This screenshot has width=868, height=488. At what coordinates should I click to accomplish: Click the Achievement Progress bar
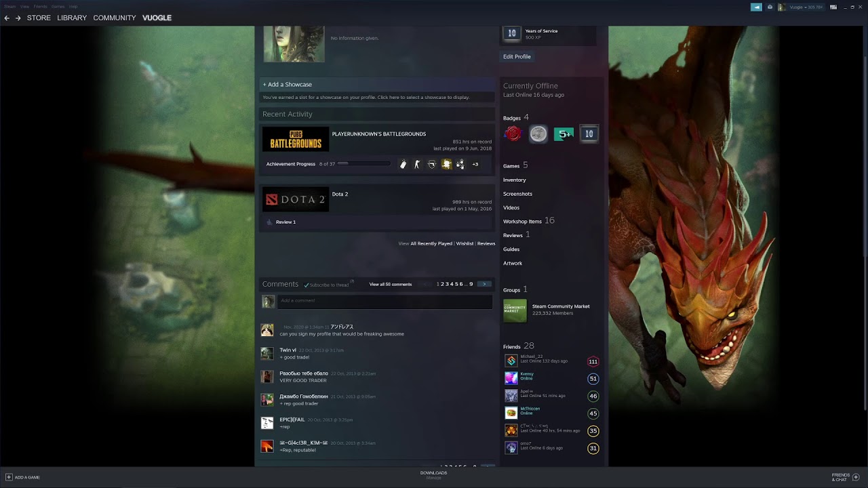point(364,164)
